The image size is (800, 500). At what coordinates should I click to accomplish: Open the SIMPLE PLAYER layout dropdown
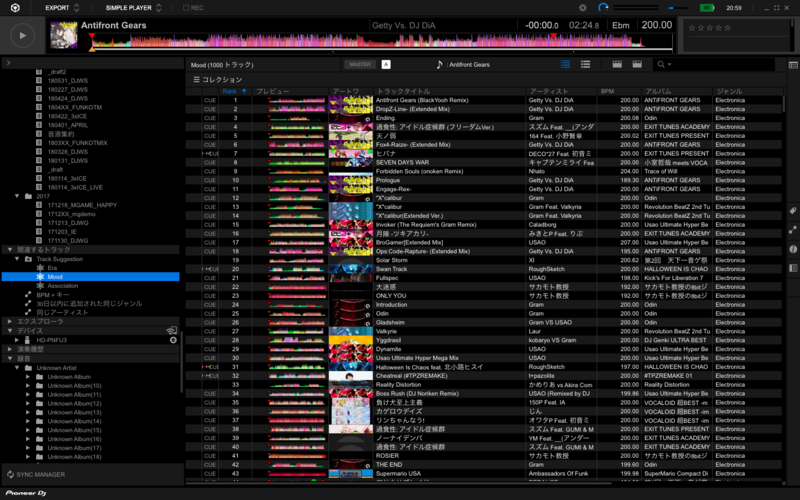click(133, 8)
